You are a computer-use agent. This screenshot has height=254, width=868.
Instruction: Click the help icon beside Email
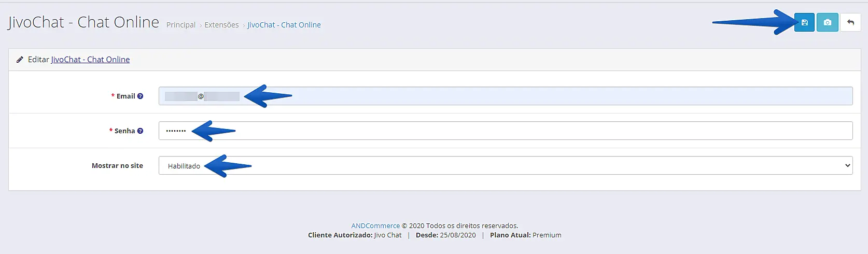point(140,96)
